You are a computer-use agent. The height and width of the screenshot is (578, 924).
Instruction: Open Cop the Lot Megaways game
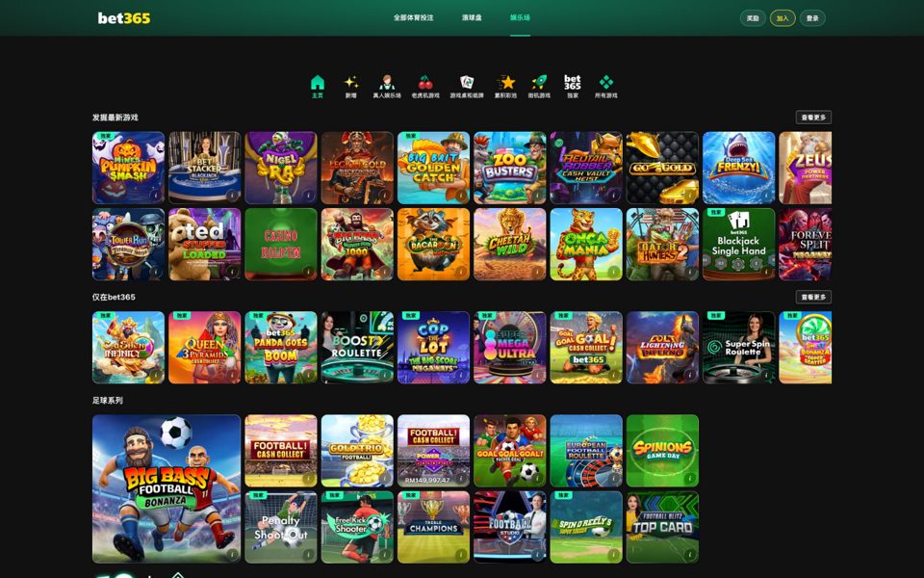click(x=434, y=348)
